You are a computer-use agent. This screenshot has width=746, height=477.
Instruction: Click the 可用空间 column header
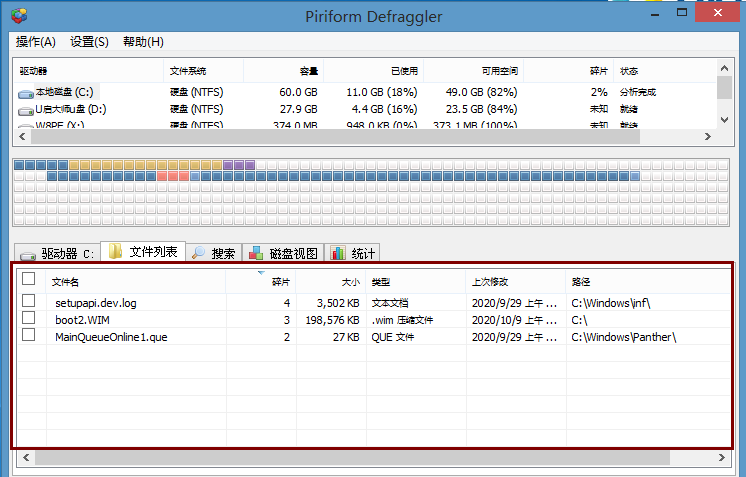(473, 71)
